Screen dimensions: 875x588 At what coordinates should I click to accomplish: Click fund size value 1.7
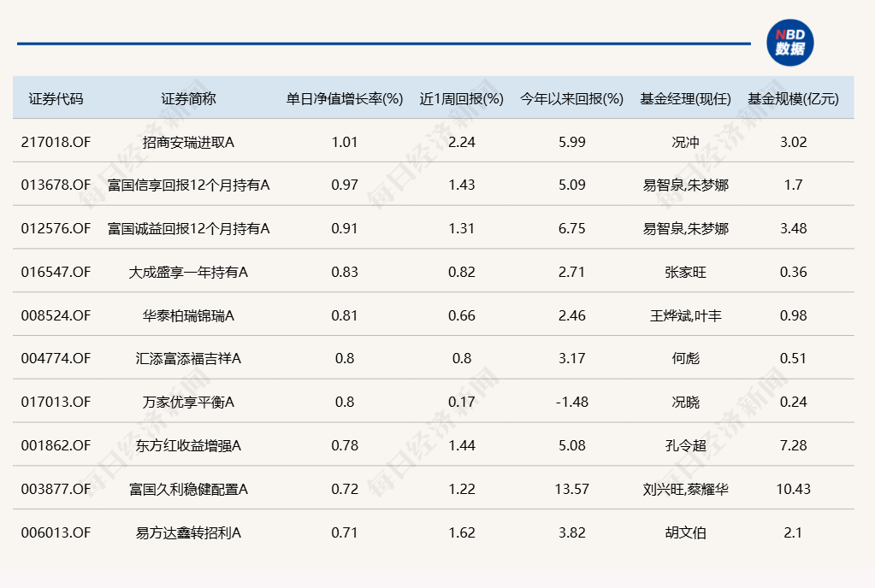[793, 185]
